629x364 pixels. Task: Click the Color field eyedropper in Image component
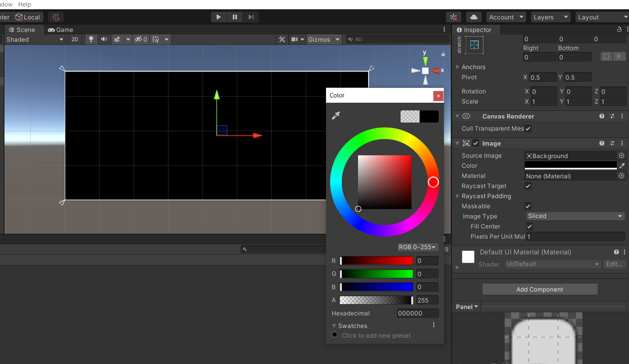tap(622, 165)
